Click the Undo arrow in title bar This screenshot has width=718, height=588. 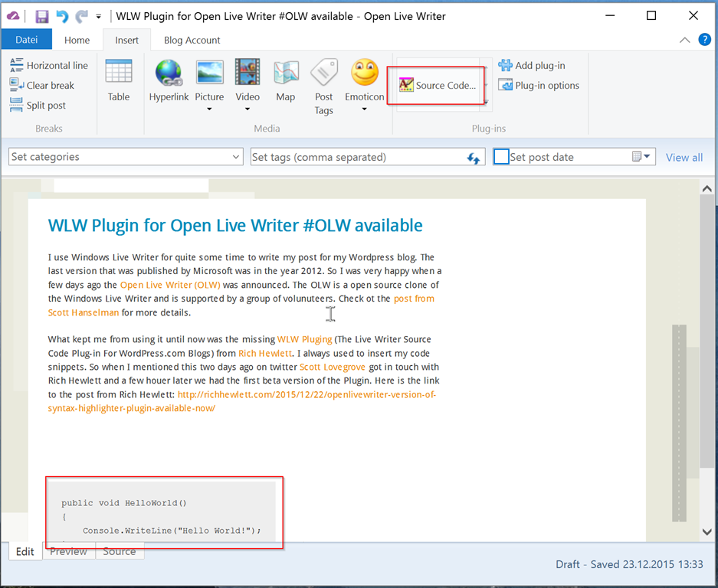coord(63,16)
